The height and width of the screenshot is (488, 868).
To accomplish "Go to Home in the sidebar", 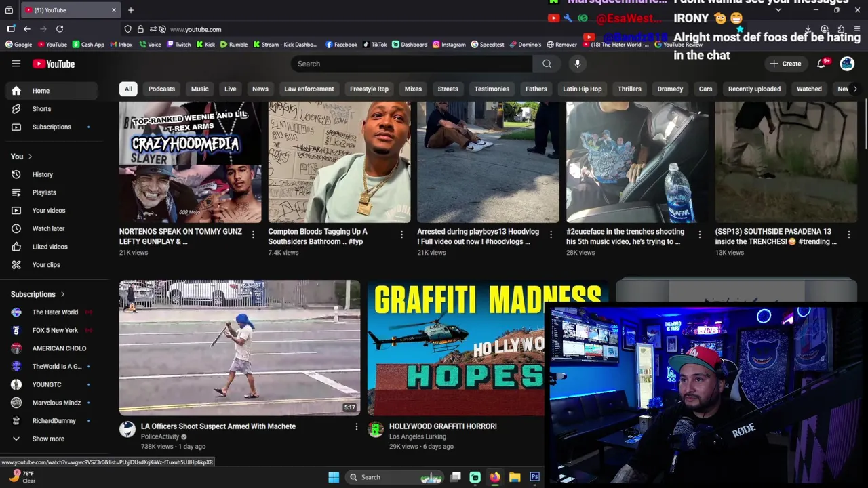I will [x=53, y=91].
